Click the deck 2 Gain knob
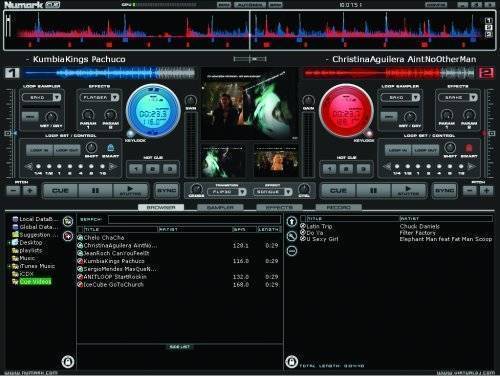Image resolution: width=500 pixels, height=376 pixels. (308, 100)
